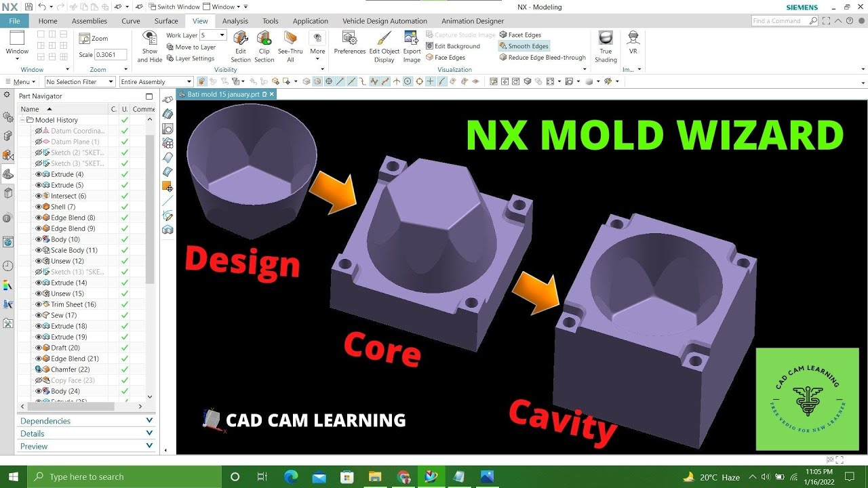
Task: Open Microsoft Edge from taskbar
Action: click(x=291, y=476)
